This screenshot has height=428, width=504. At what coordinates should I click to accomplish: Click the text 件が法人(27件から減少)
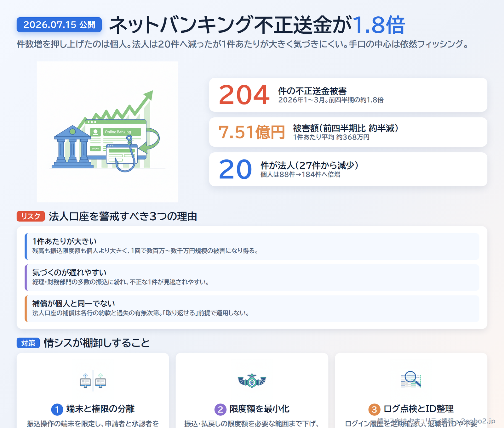(x=309, y=165)
